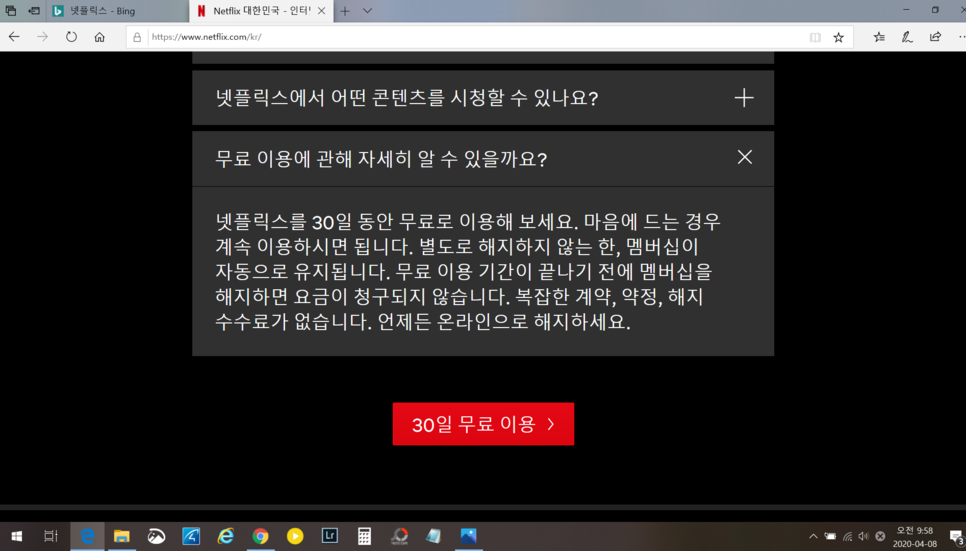Screen dimensions: 966x551
Task: Switch to the 넷플릭스 - Bing tab
Action: coord(117,10)
